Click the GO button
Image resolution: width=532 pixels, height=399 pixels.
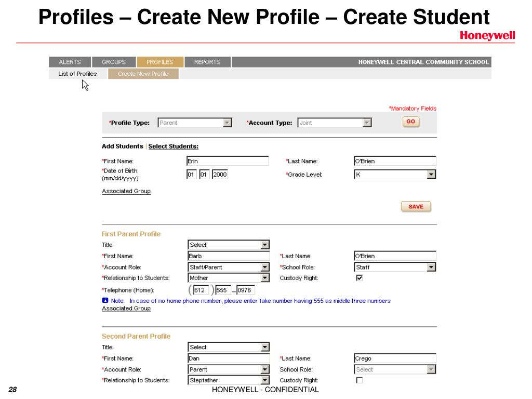(411, 122)
